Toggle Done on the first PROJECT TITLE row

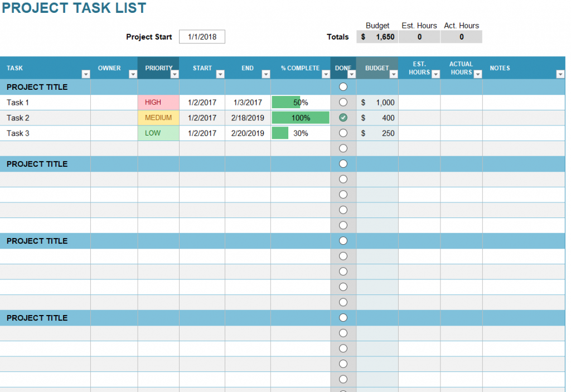pyautogui.click(x=343, y=86)
